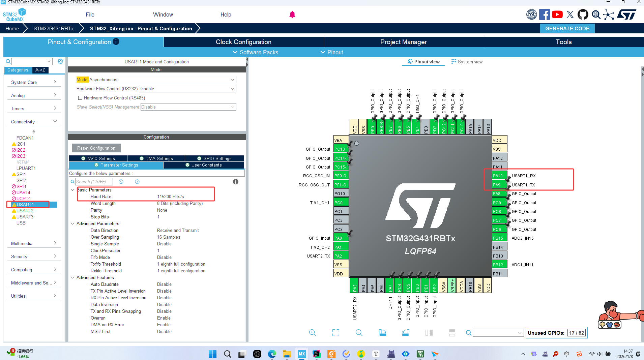Click STM32G431RBTx breadcrumb
This screenshot has height=360, width=644.
(x=54, y=29)
